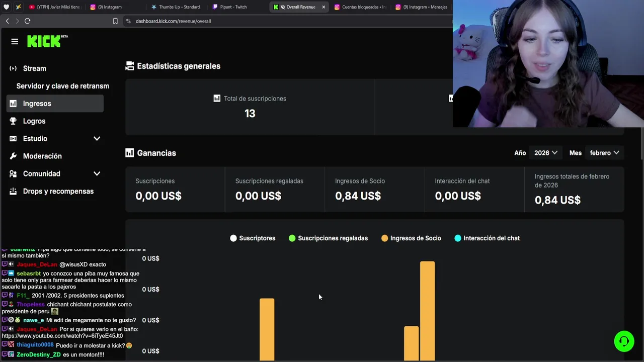This screenshot has height=362, width=644.
Task: Click the tallest orange chart bar
Action: [x=427, y=311]
